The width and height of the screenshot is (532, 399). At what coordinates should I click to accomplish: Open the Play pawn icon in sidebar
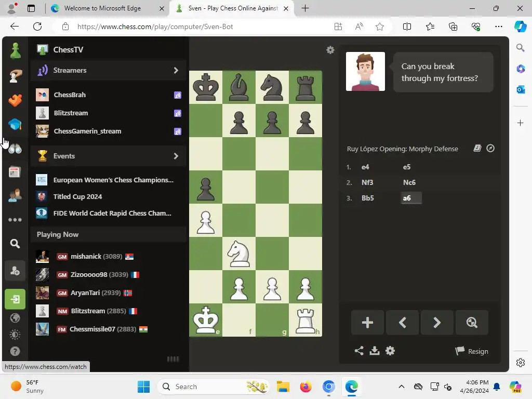point(15,51)
